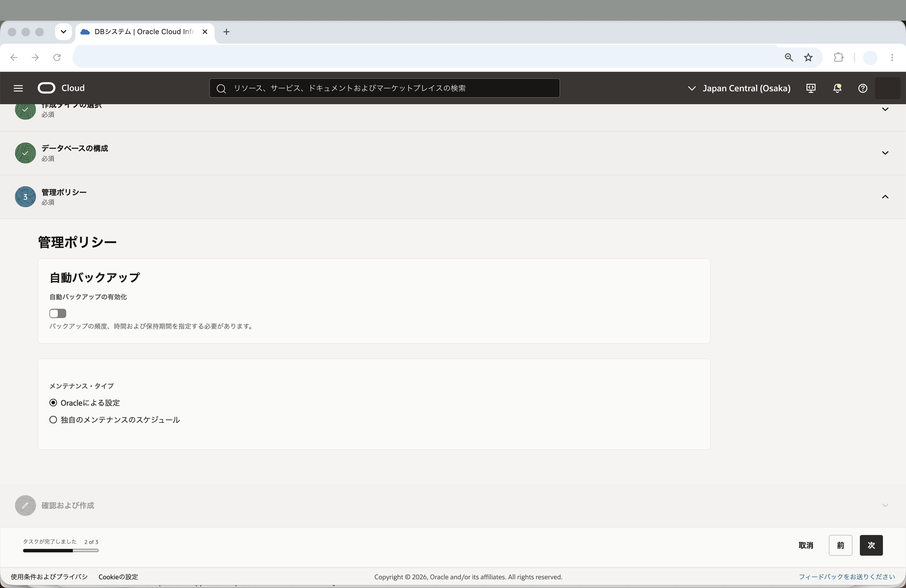The height and width of the screenshot is (588, 906).
Task: Click the メンテナンス・タイプ label
Action: [81, 386]
